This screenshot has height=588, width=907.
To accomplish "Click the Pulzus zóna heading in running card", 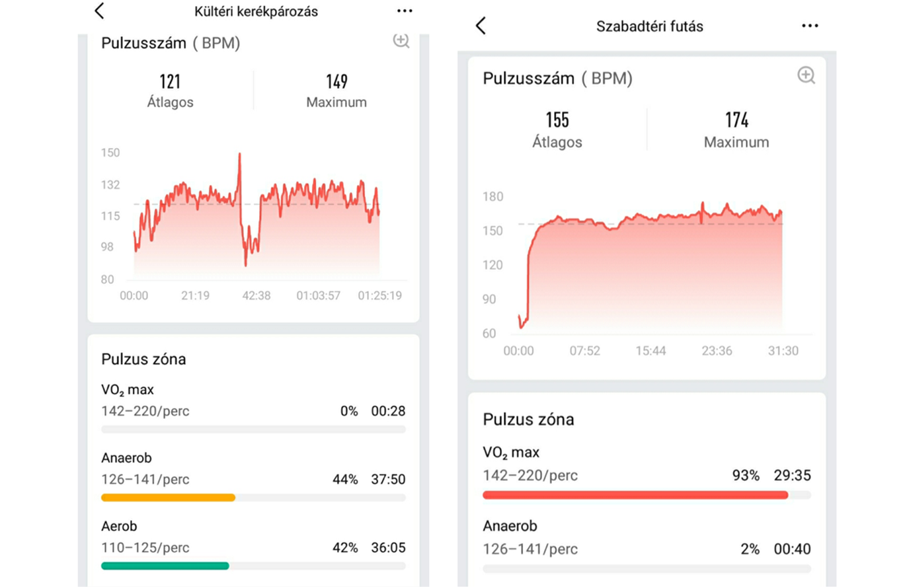I will tap(528, 419).
